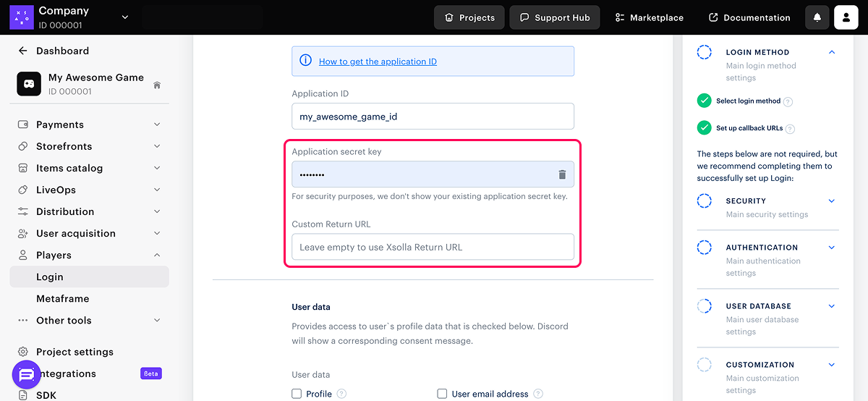
Task: Open Project settings from the sidebar
Action: point(75,352)
